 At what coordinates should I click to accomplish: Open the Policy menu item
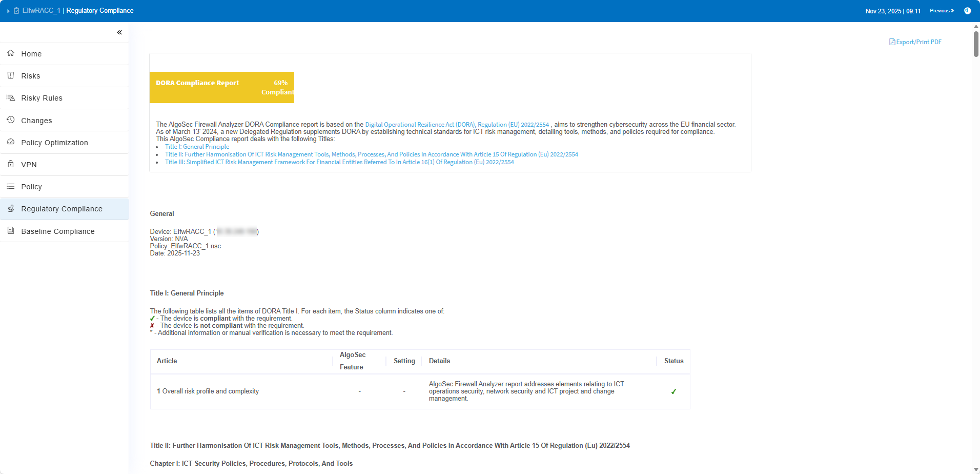[x=31, y=187]
